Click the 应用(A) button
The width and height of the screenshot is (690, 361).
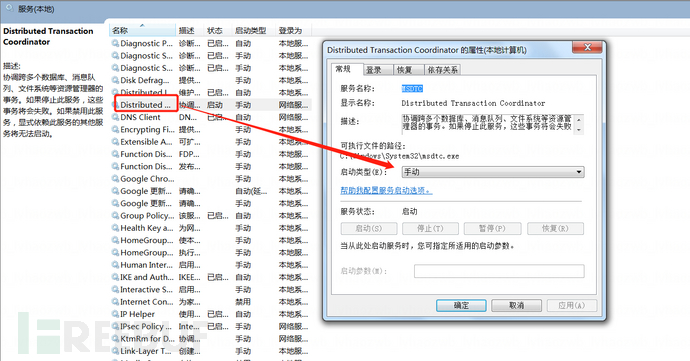click(572, 306)
